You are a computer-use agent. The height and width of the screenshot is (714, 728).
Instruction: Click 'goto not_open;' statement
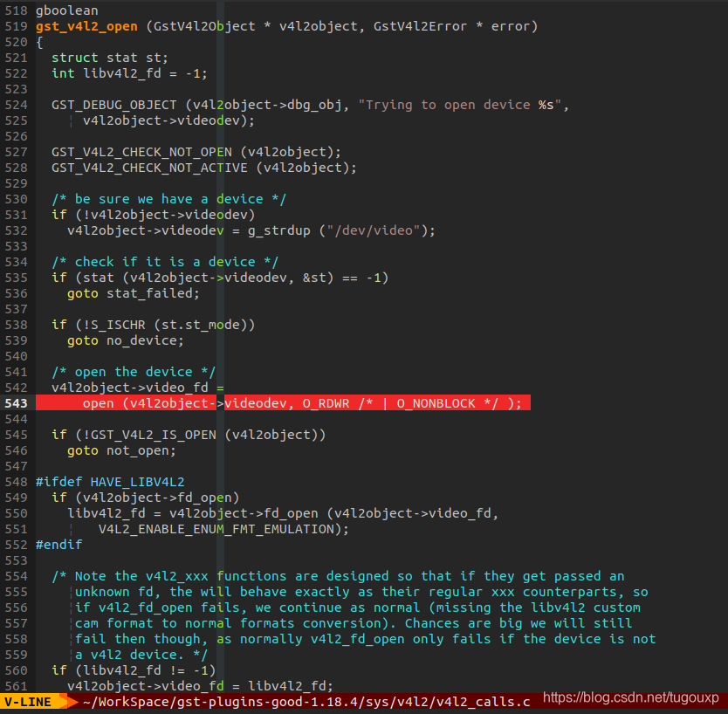click(x=121, y=450)
